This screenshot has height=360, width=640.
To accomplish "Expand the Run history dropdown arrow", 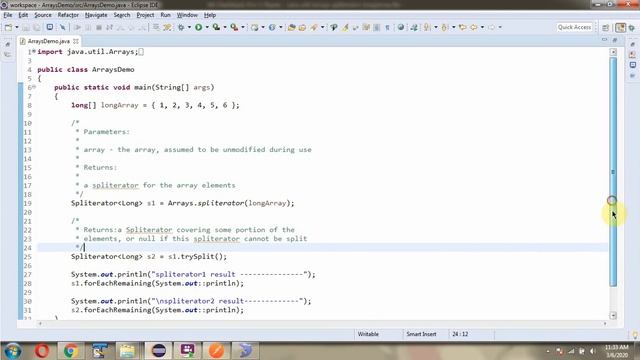I will 207,27.
